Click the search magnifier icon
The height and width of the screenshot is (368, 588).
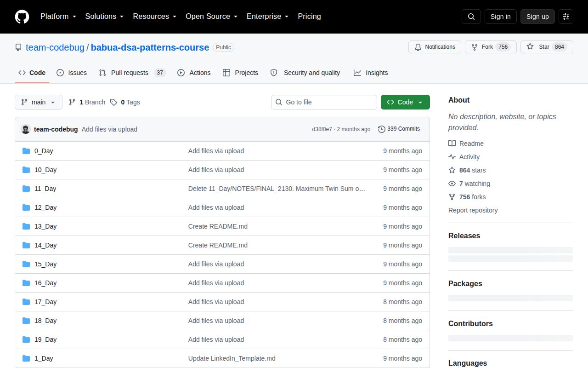pyautogui.click(x=471, y=17)
